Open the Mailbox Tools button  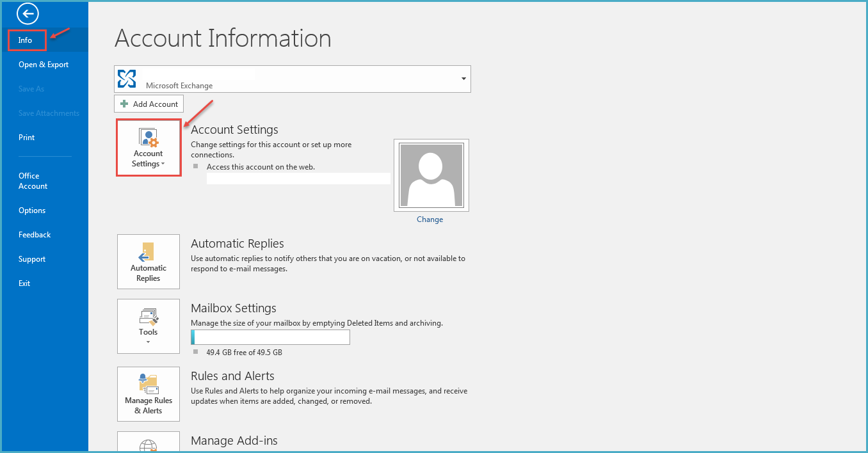point(149,326)
